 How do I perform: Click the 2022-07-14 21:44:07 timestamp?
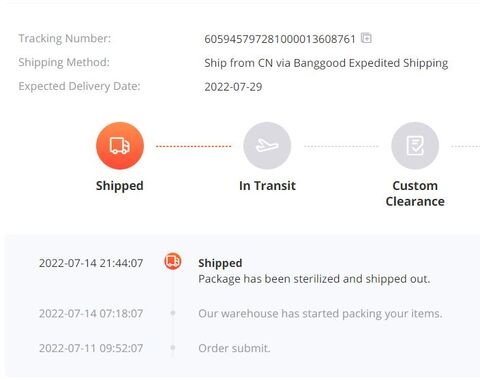91,263
